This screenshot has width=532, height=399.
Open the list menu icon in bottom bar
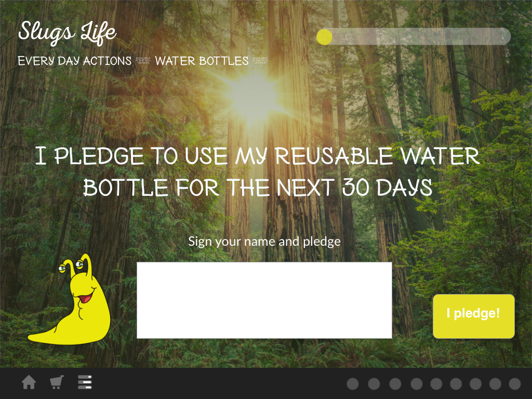[85, 382]
